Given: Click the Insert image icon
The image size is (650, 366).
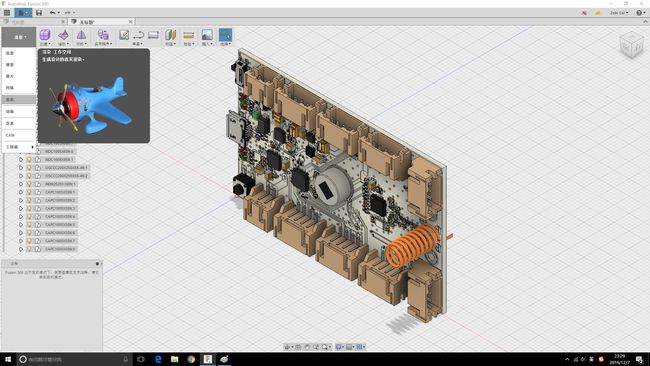Looking at the screenshot, I should pyautogui.click(x=207, y=35).
